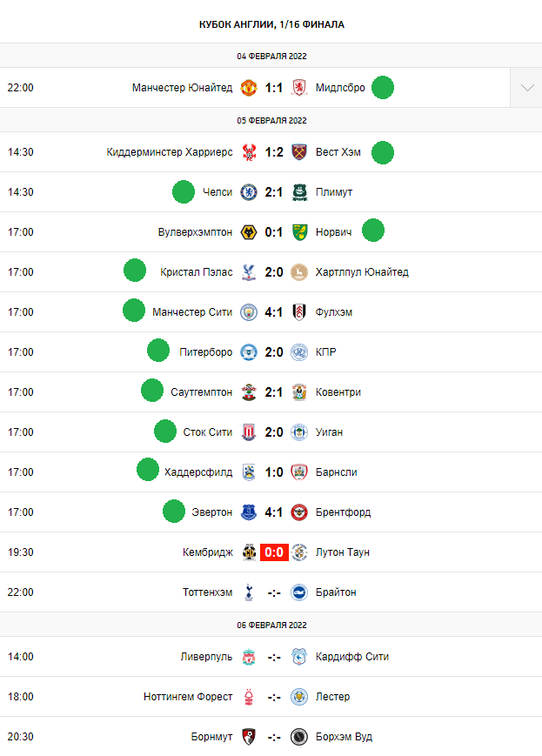The width and height of the screenshot is (542, 756).
Task: Click the Кубок Англии 1/16 финала title
Action: (271, 24)
